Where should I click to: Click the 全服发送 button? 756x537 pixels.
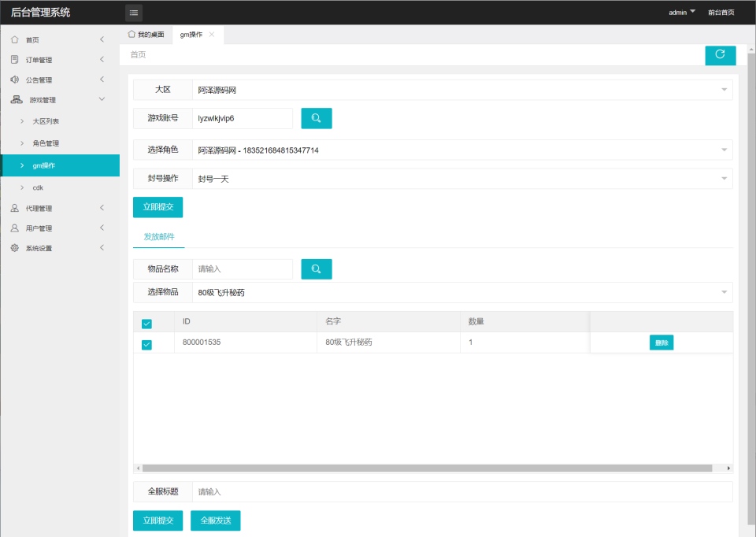[215, 520]
